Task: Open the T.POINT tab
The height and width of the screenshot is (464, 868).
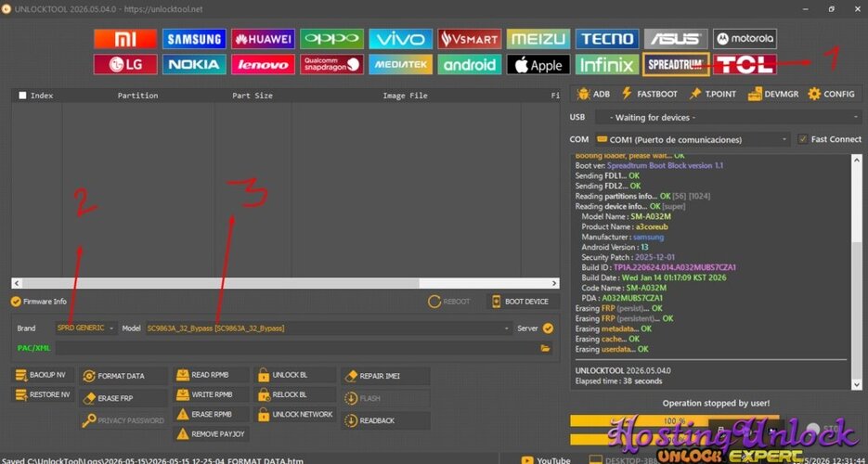Action: coord(712,94)
